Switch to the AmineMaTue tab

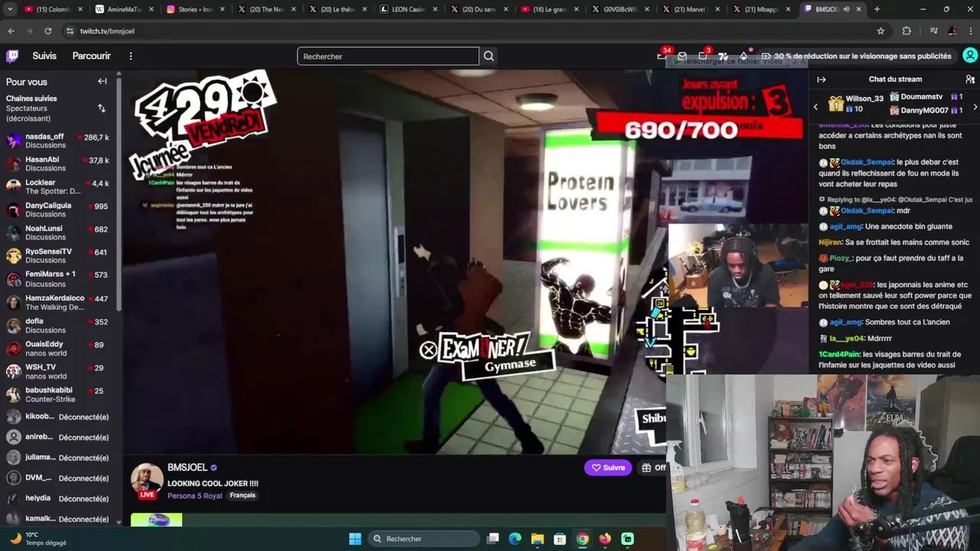pos(125,9)
